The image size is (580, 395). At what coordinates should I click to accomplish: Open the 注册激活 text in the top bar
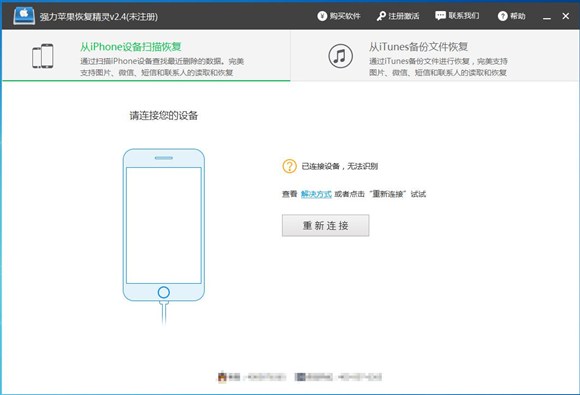pos(404,16)
